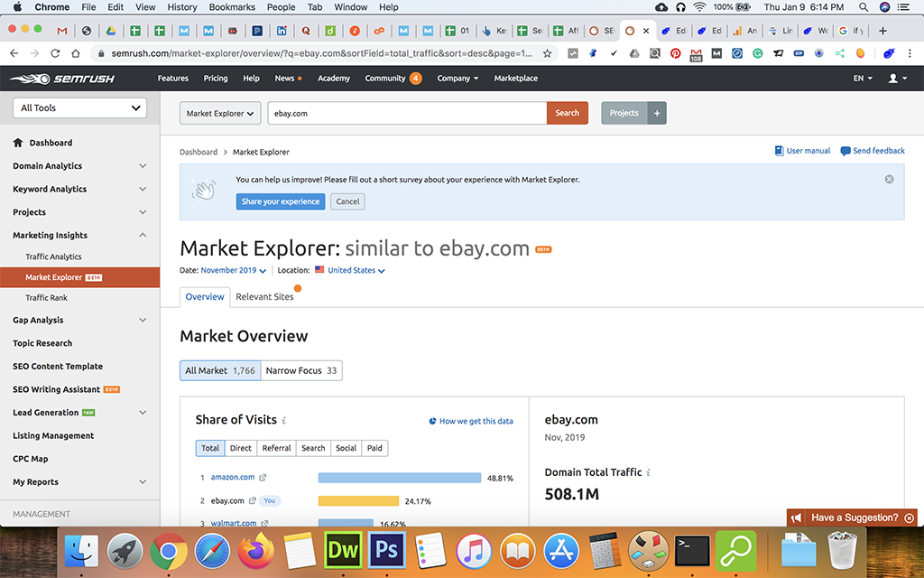Reload the page in Chrome
The height and width of the screenshot is (578, 924).
click(55, 53)
